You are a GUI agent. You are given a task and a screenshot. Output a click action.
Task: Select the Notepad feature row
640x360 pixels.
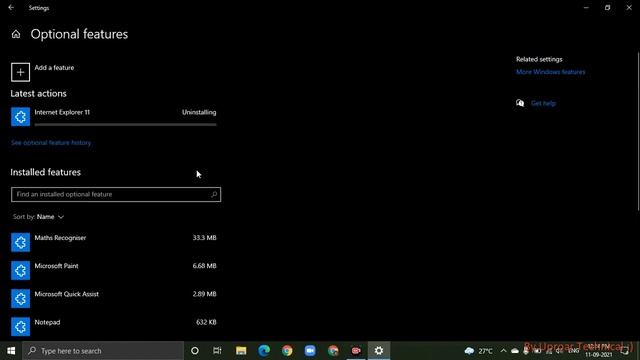point(116,327)
